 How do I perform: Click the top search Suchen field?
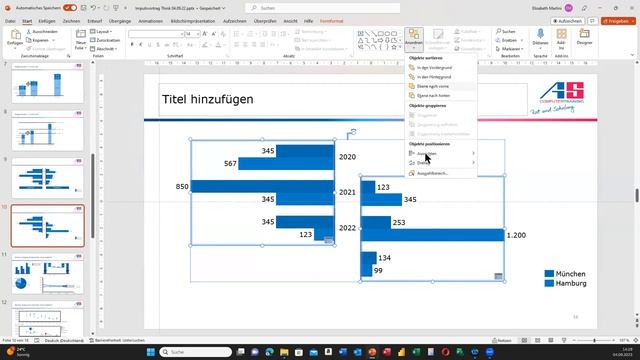pyautogui.click(x=322, y=8)
